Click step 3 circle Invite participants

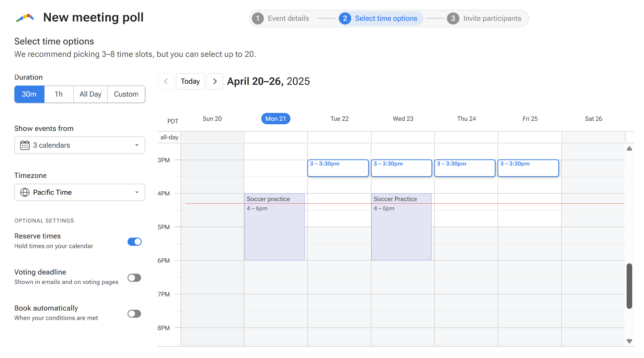tap(453, 18)
